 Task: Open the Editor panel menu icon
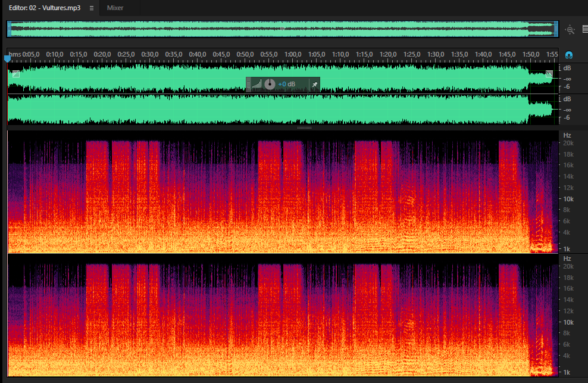click(x=92, y=8)
